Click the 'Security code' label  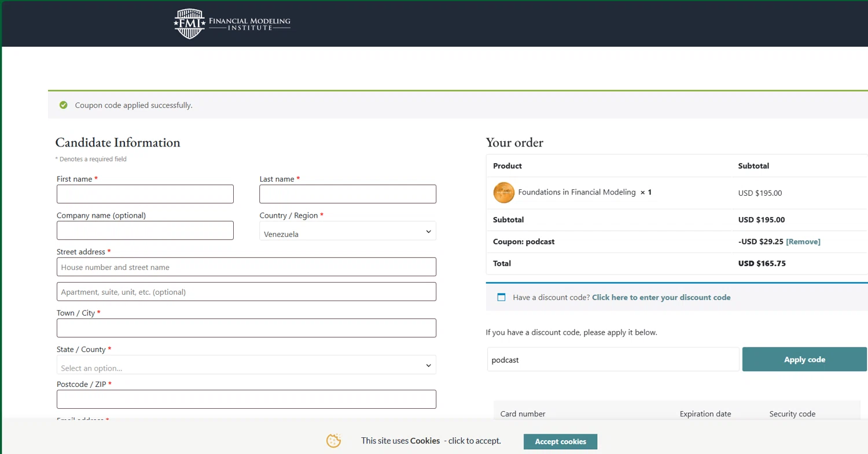click(792, 413)
